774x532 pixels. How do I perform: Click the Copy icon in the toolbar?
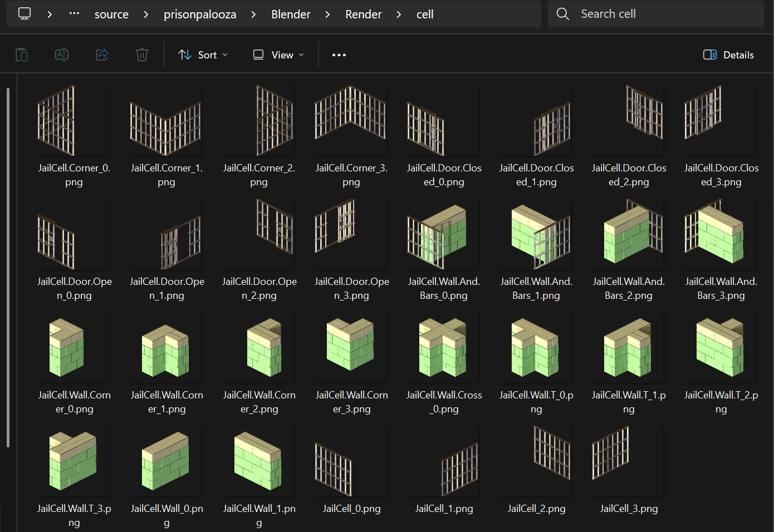22,55
